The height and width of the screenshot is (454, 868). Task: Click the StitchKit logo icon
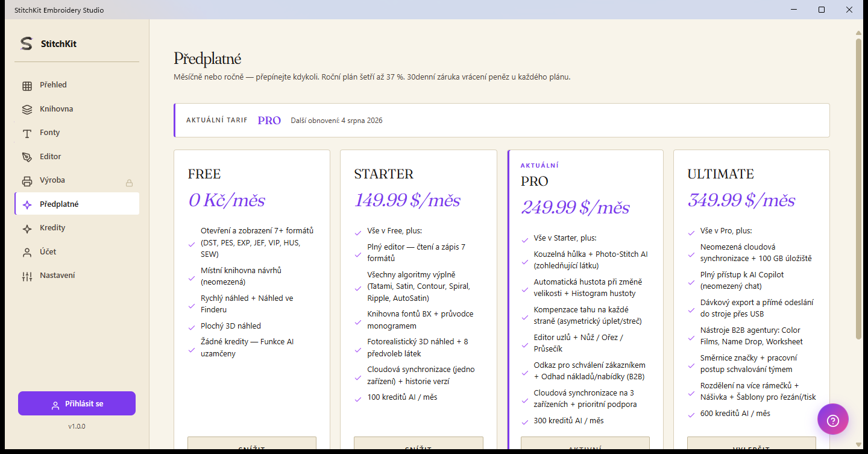(x=26, y=43)
